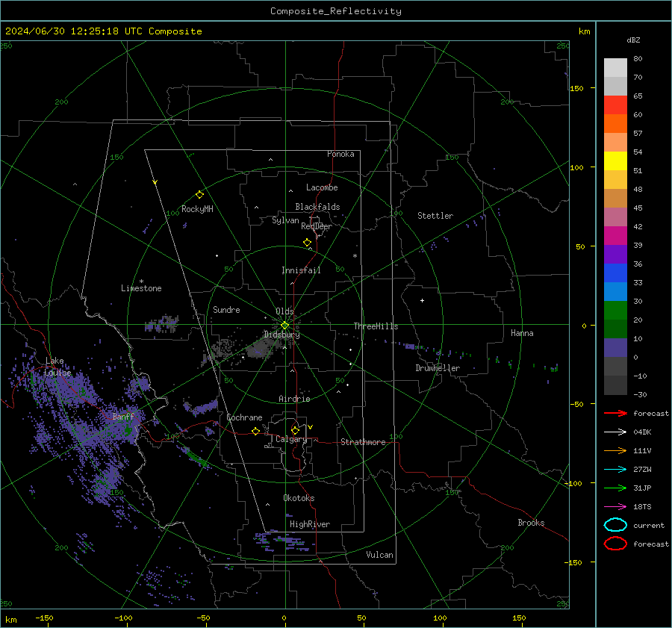672x628 pixels.
Task: Click the Okotoks label
Action: click(299, 498)
